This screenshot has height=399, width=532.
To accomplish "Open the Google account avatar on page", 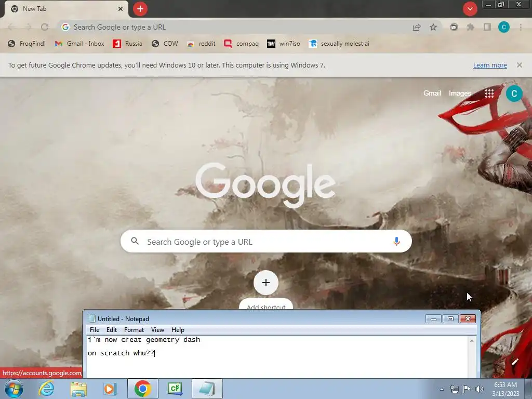I will pyautogui.click(x=514, y=94).
